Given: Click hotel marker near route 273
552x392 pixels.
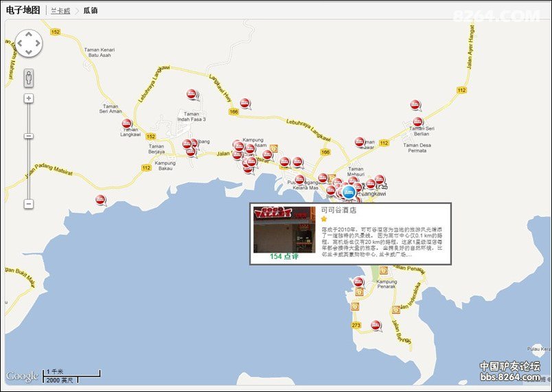Looking at the screenshot, I should (x=376, y=325).
